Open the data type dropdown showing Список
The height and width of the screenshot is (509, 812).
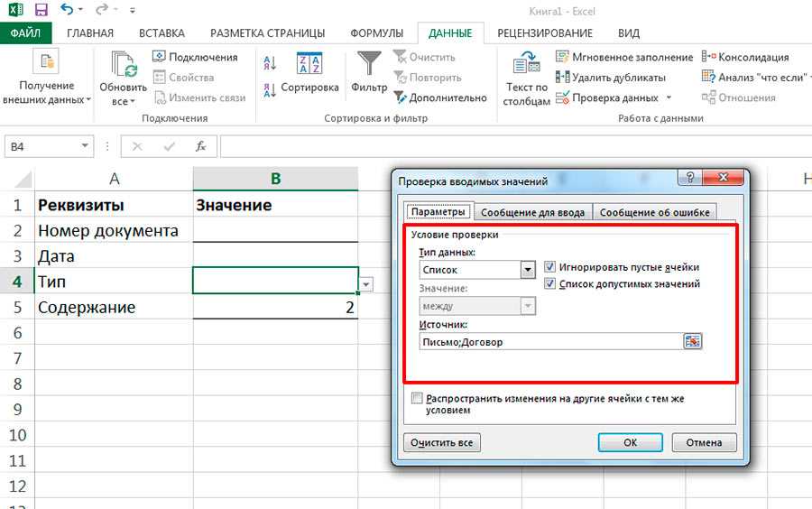coord(528,270)
